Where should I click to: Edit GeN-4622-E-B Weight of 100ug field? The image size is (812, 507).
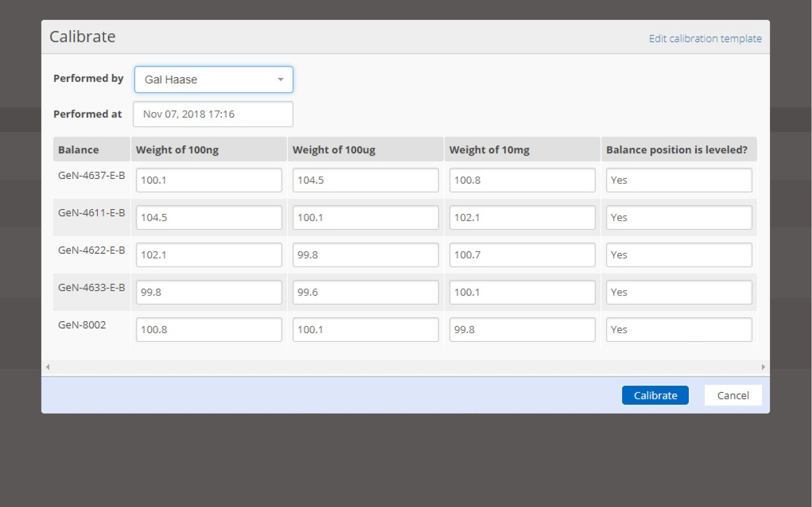365,255
